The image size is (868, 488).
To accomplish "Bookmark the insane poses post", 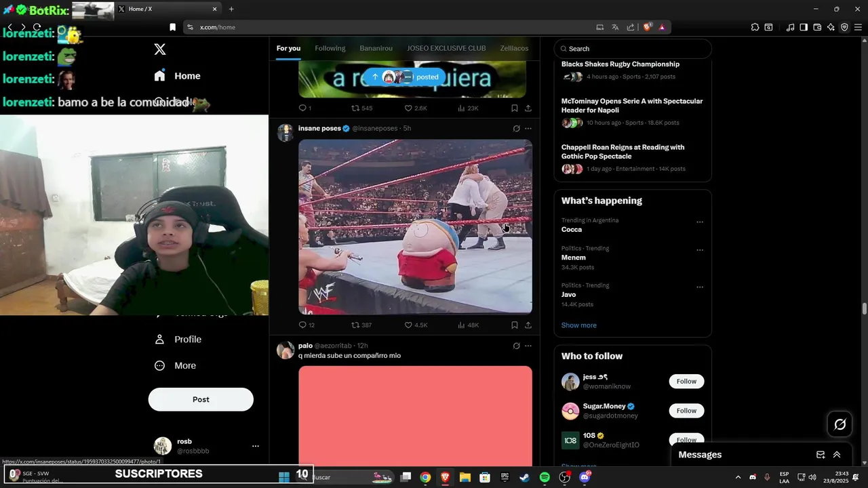I will [x=515, y=325].
